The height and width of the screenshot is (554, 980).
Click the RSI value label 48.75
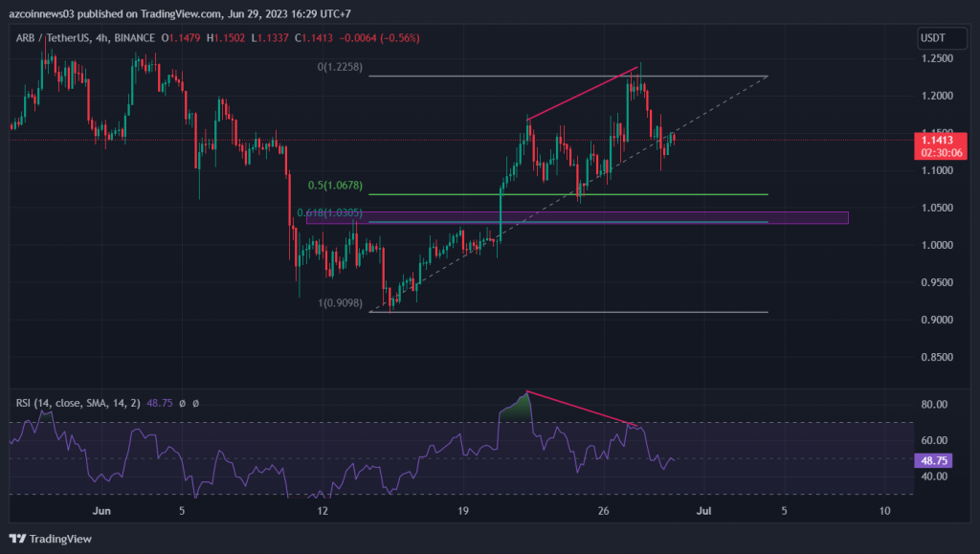(934, 461)
